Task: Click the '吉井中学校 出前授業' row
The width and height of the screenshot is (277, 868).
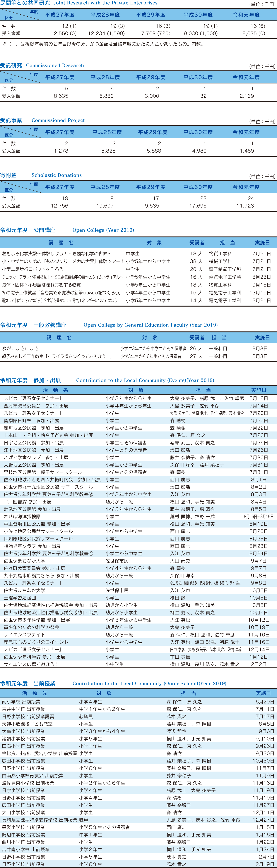Action: pos(138,709)
